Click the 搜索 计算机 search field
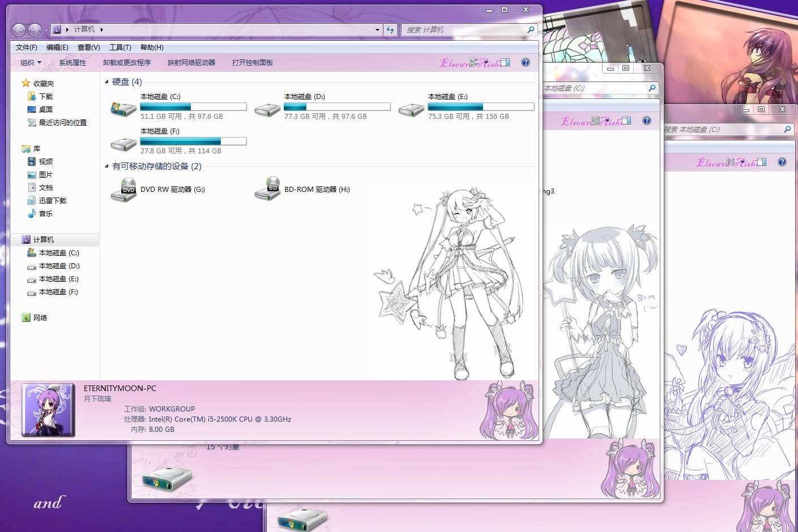 click(464, 30)
